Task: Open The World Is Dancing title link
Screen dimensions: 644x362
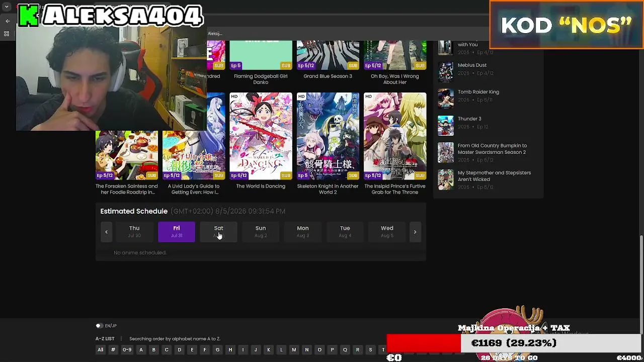Action: pyautogui.click(x=261, y=186)
